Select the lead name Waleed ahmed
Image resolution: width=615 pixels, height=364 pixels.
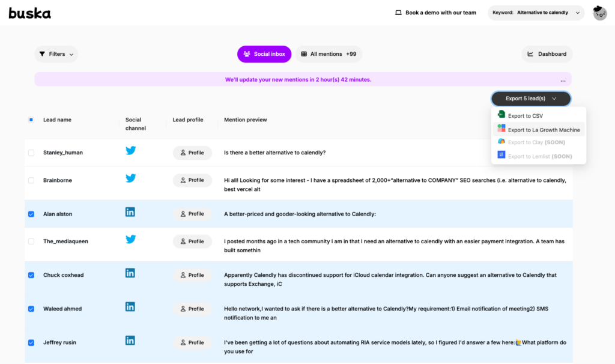[x=62, y=309]
